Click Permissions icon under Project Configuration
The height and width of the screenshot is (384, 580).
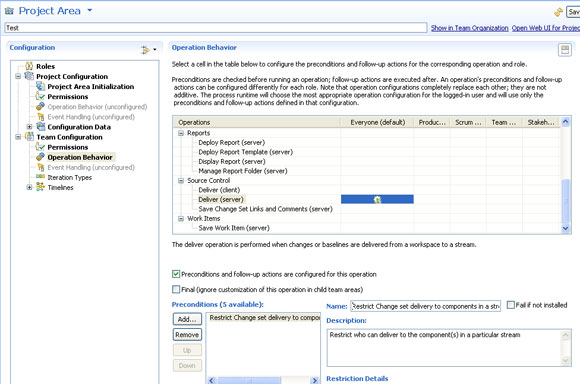point(40,96)
